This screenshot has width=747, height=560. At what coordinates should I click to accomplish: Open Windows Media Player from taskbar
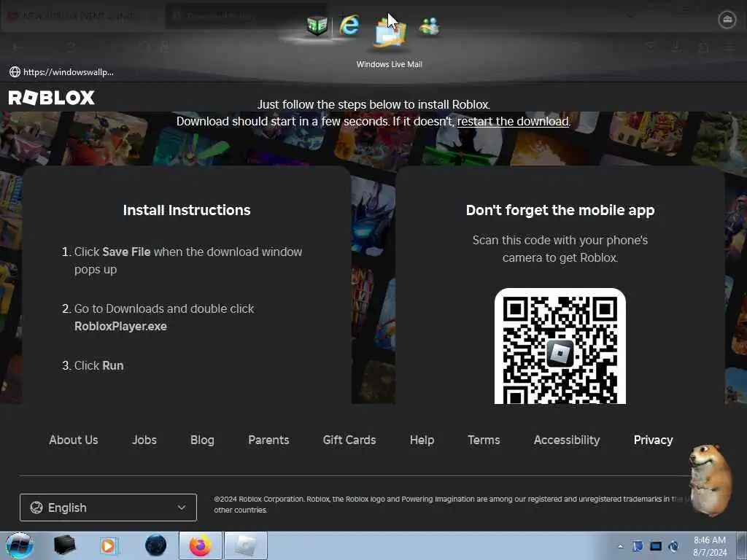(x=108, y=545)
